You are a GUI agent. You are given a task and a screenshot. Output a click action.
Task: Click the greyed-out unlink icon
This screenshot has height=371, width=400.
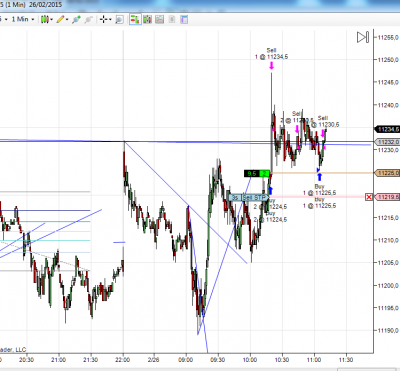tap(88, 19)
